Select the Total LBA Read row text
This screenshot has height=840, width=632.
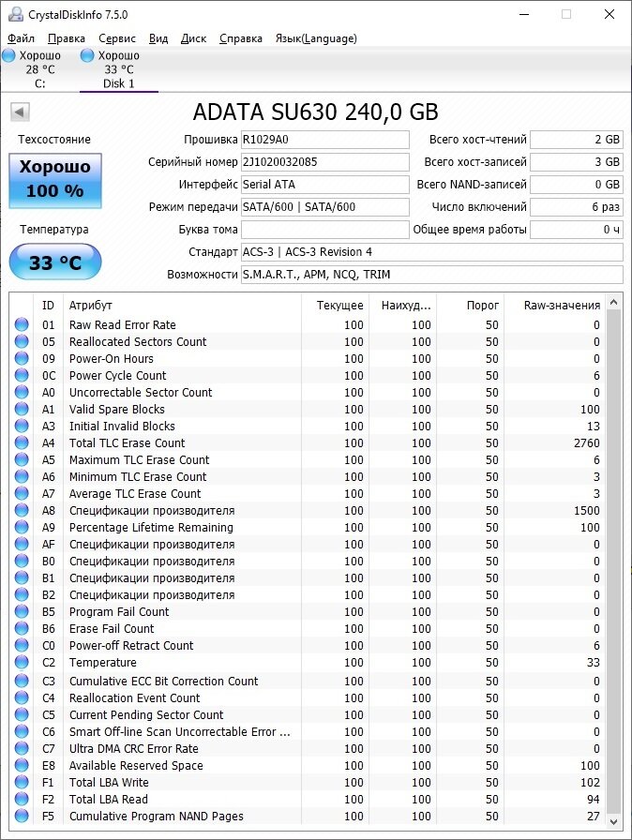[108, 800]
